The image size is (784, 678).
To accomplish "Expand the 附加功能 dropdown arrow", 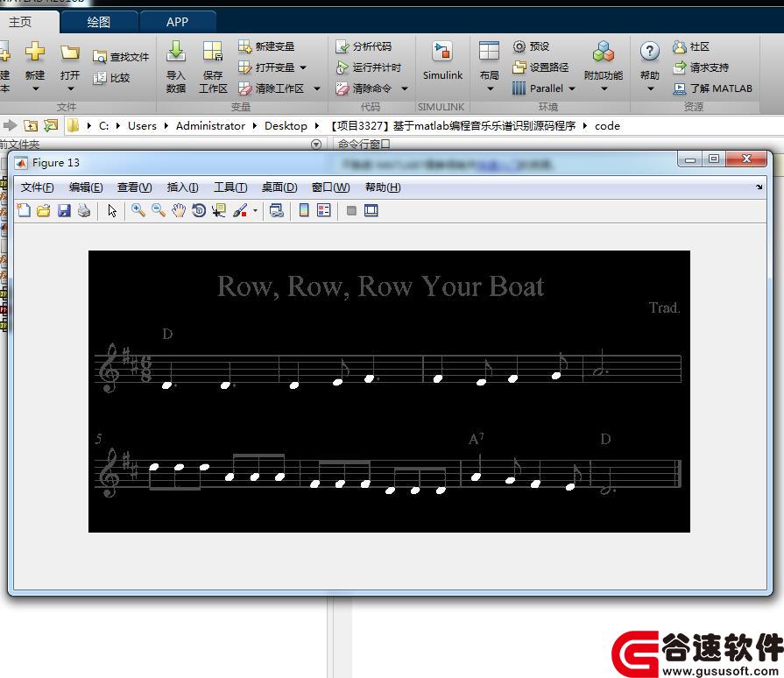I will tap(604, 89).
